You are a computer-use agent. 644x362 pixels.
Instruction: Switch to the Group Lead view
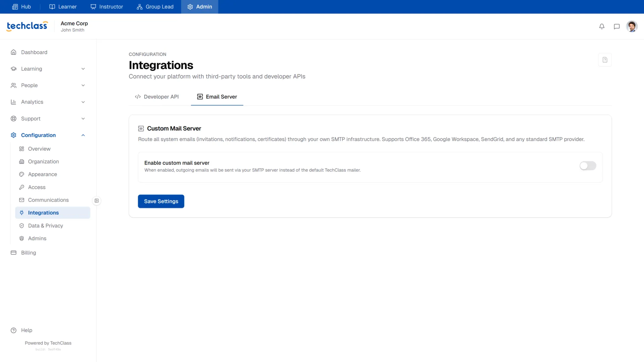155,7
